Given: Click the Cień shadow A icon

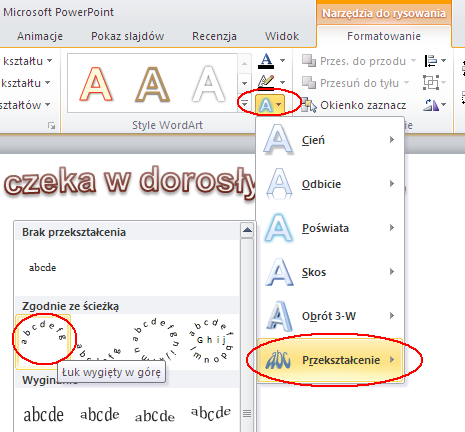Looking at the screenshot, I should pos(279,139).
